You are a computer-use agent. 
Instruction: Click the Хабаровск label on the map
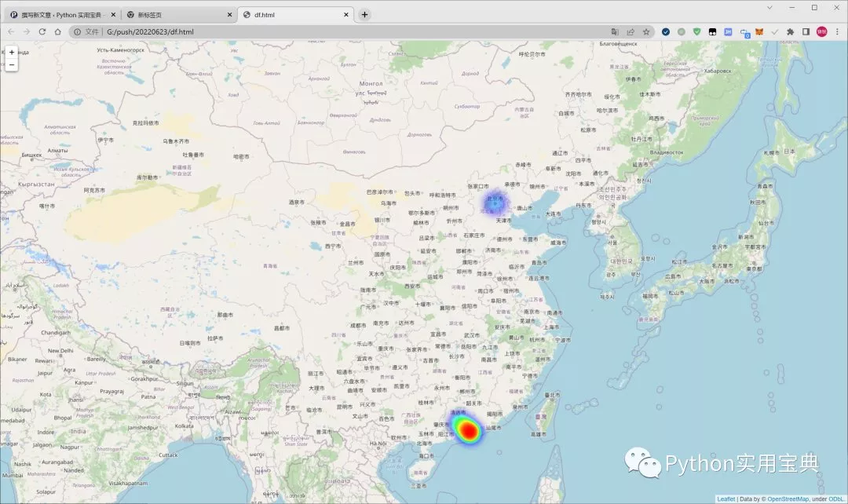(718, 71)
